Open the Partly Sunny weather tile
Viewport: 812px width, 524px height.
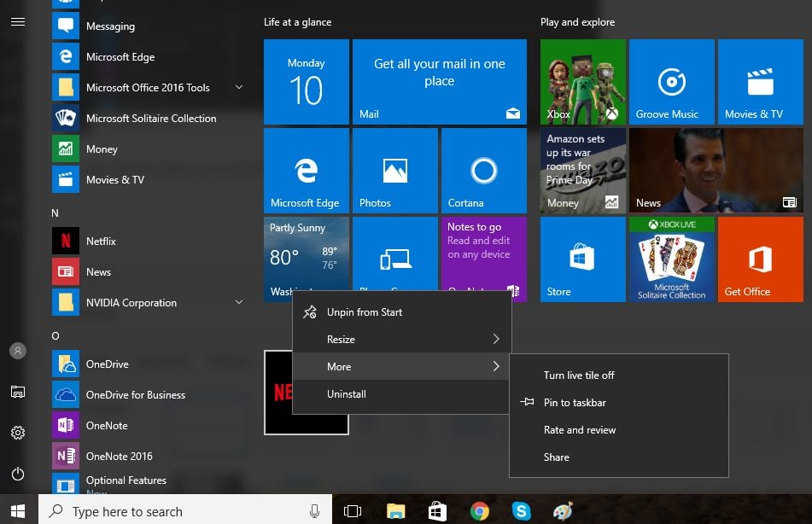(x=306, y=253)
